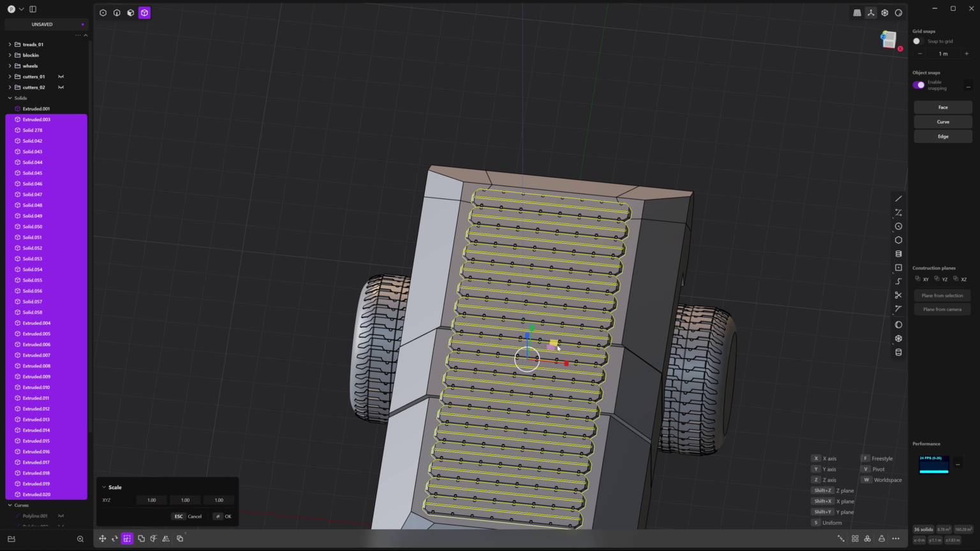Select solid selection mode icon
The image size is (980, 551).
[145, 13]
